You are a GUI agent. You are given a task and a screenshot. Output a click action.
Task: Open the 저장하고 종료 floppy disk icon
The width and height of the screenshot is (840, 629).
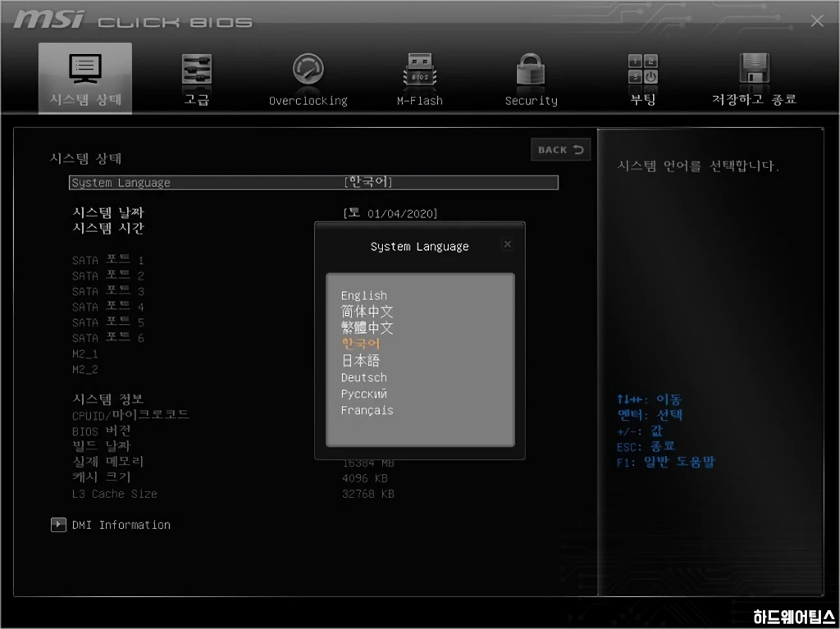click(x=755, y=68)
